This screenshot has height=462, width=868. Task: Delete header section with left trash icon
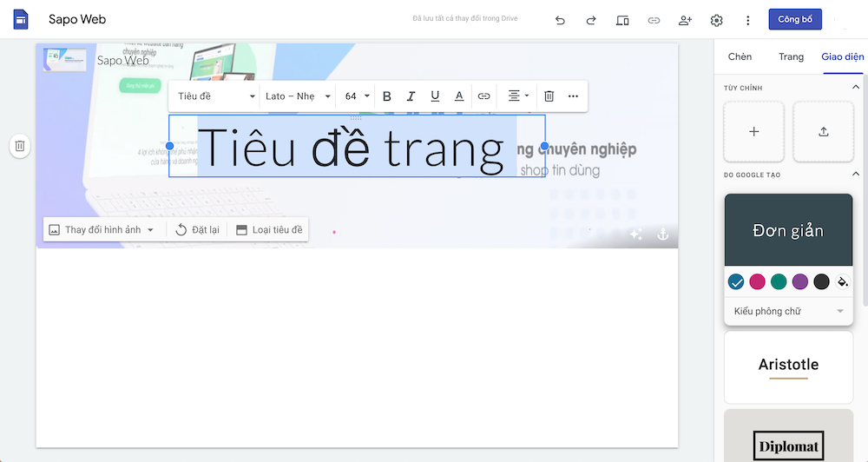point(20,146)
